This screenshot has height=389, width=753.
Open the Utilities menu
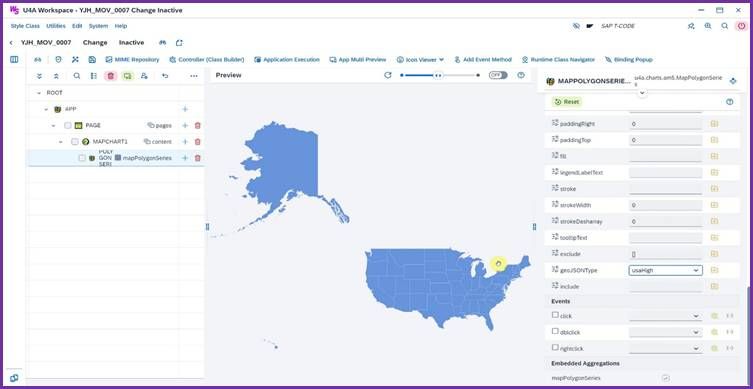pos(56,26)
